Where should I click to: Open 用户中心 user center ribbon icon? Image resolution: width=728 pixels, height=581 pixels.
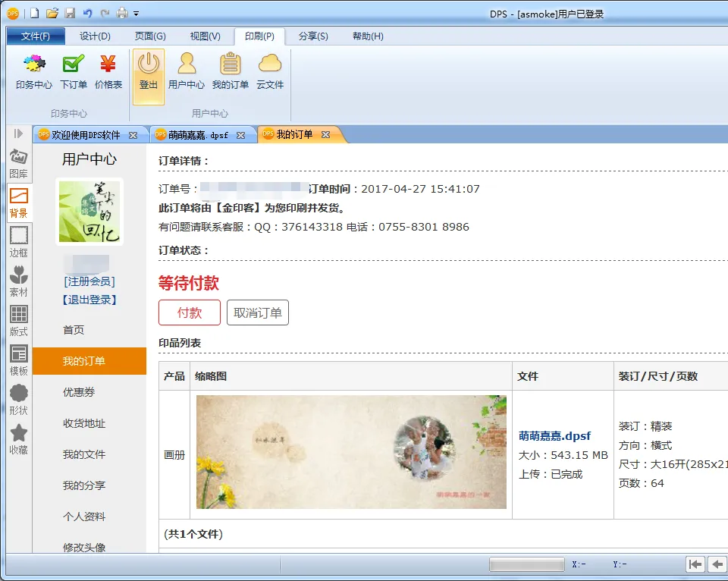187,72
